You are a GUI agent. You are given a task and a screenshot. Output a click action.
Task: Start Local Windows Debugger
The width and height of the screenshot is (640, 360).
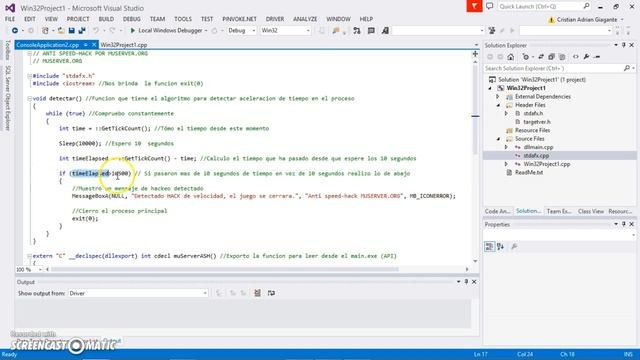coord(166,31)
